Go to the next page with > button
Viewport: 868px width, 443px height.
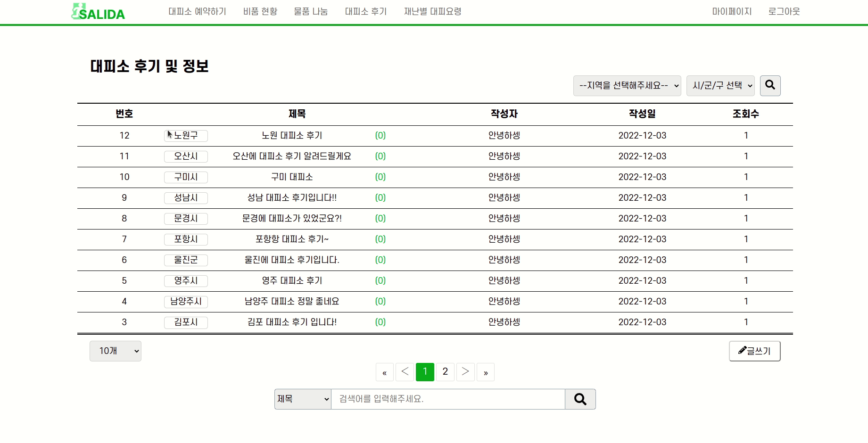(x=465, y=372)
